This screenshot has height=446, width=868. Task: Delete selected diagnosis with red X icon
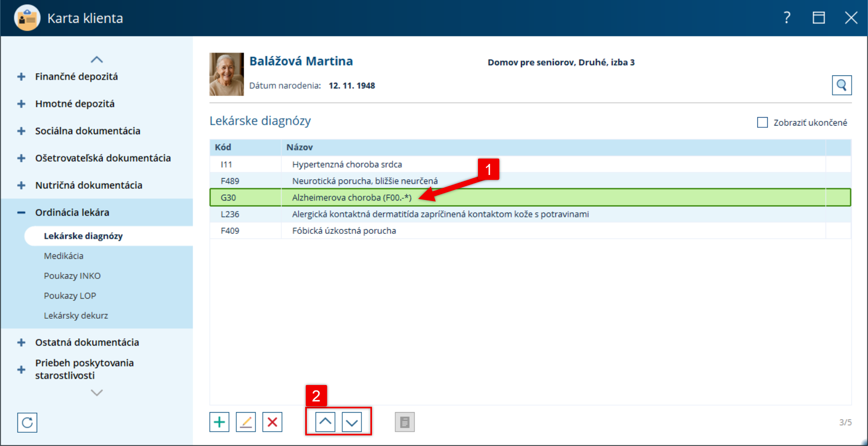click(x=272, y=422)
